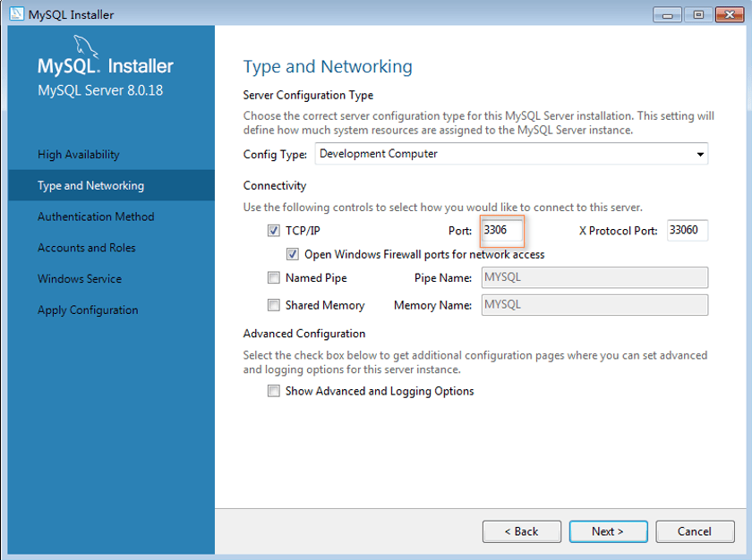Enable the Named Pipe checkbox
This screenshot has width=752, height=560.
(273, 278)
